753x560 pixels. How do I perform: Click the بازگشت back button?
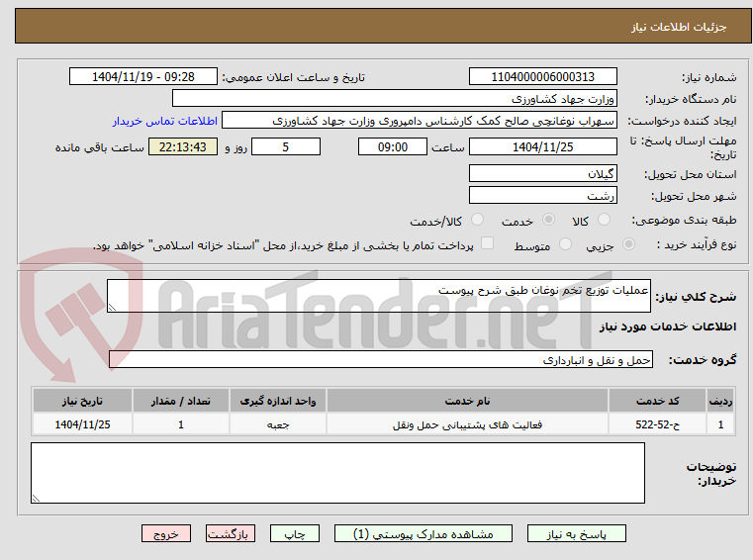click(x=230, y=533)
